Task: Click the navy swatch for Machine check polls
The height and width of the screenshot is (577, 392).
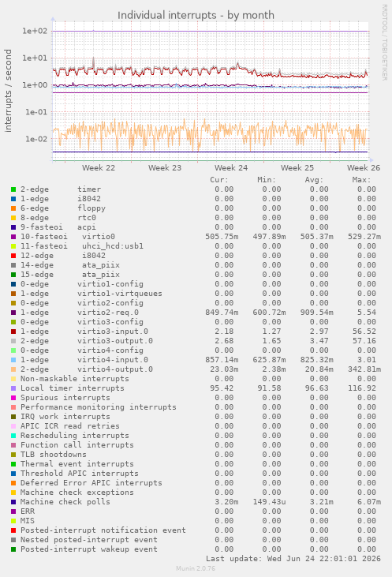Action: (x=13, y=502)
